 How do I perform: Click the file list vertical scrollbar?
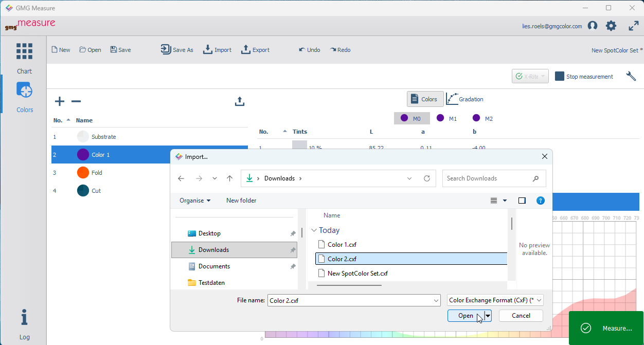[x=511, y=224]
